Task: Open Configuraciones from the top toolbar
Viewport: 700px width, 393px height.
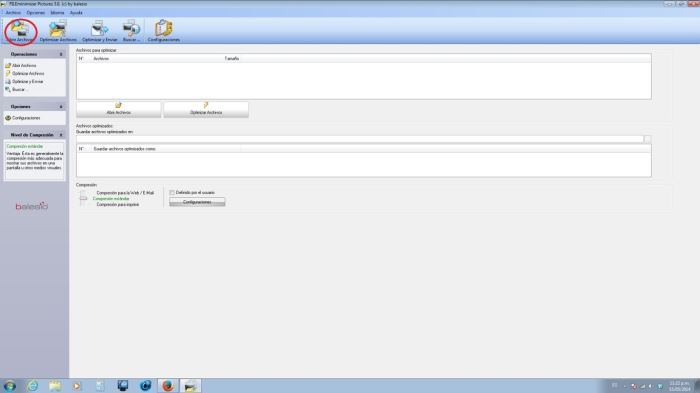Action: [x=164, y=31]
